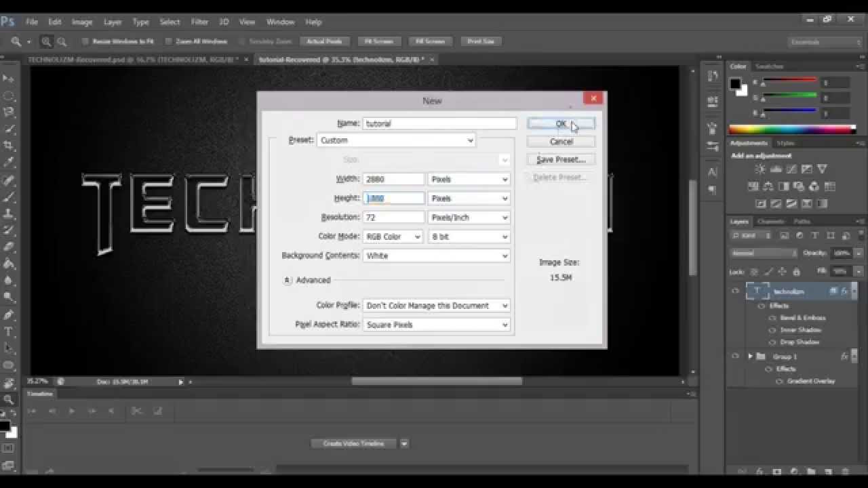Enable Zoom All Windows checkbox

(169, 41)
